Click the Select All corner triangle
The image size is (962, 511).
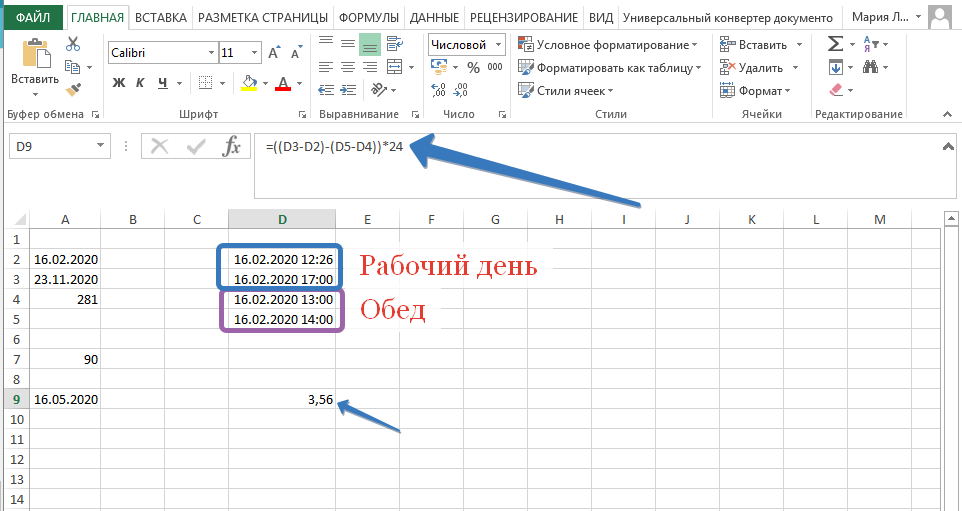point(18,219)
